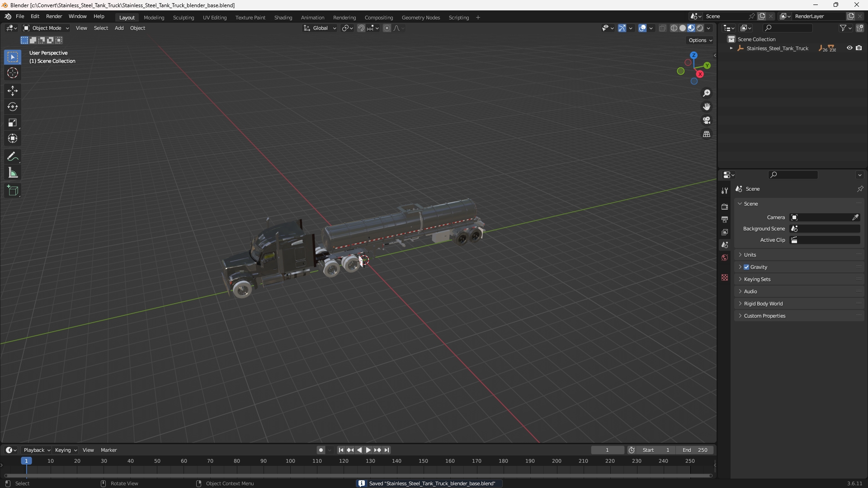Pick the Rotate tool
Viewport: 868px width, 488px height.
coord(13,107)
